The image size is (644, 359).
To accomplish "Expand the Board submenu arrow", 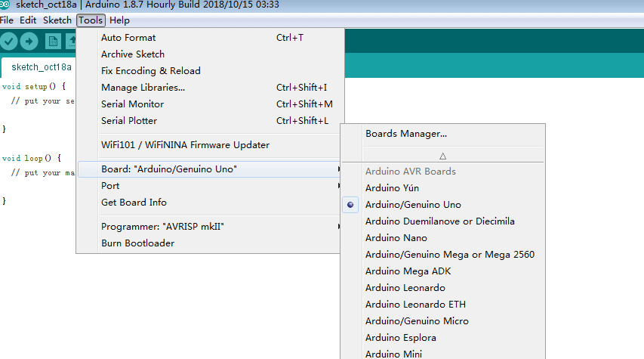I will 338,169.
